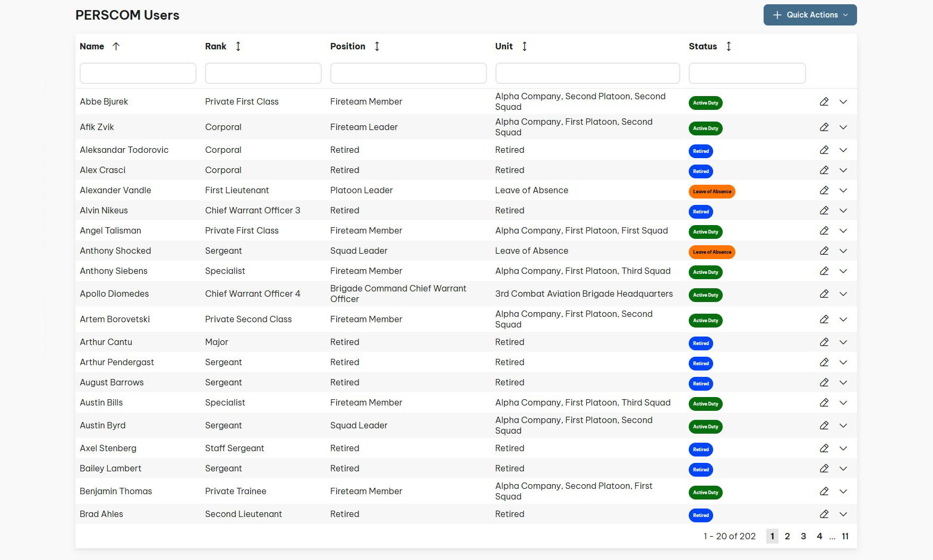Click the Status filter input box
The image size is (933, 560).
(x=747, y=73)
